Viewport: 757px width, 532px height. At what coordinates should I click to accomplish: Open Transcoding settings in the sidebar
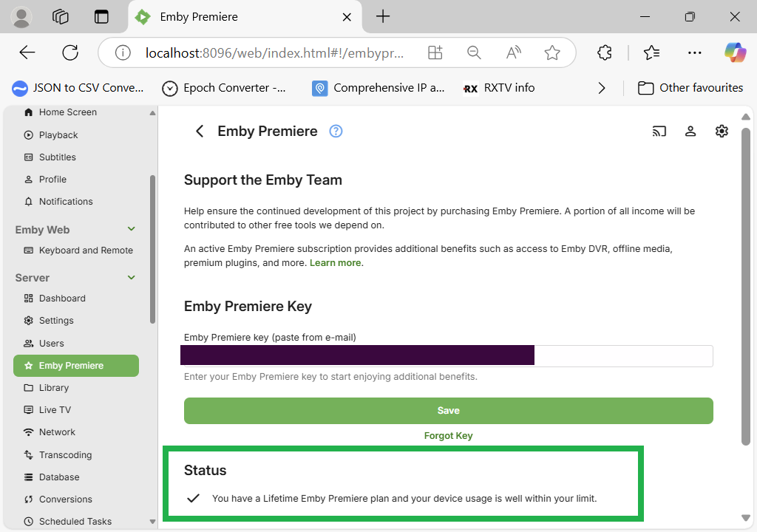click(x=65, y=455)
